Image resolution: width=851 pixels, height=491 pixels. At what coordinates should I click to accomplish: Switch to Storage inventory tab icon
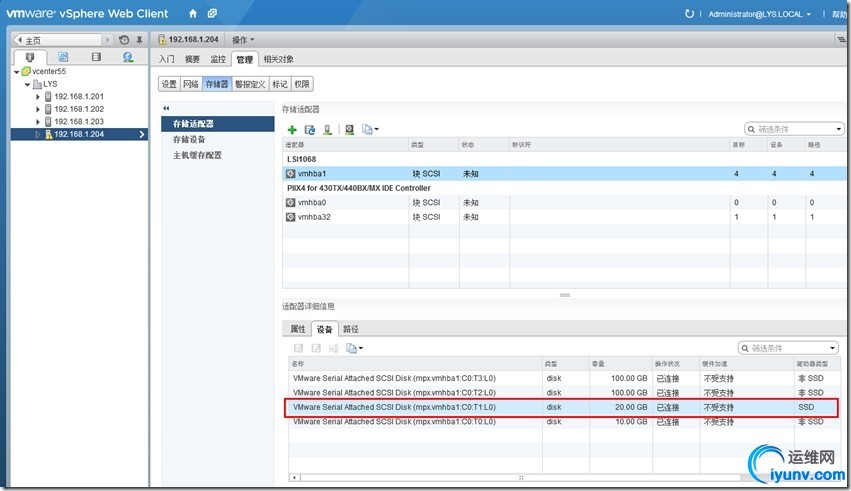pyautogui.click(x=96, y=57)
